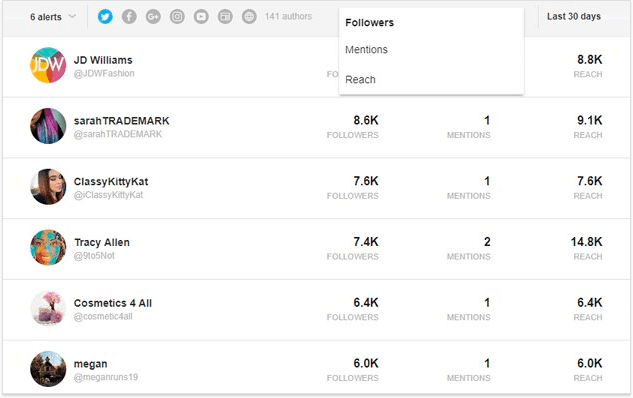Viewport: 633px width, 398px height.
Task: Toggle the web globe source filter icon
Action: 249,17
